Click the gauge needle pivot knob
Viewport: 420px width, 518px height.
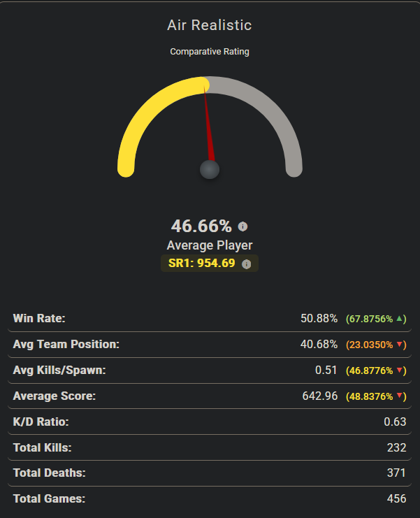pyautogui.click(x=210, y=169)
